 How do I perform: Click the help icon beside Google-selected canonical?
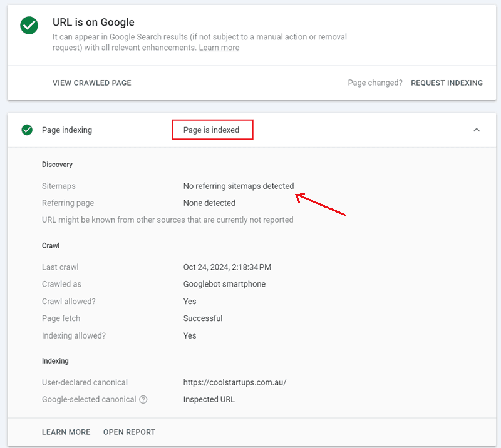click(143, 399)
